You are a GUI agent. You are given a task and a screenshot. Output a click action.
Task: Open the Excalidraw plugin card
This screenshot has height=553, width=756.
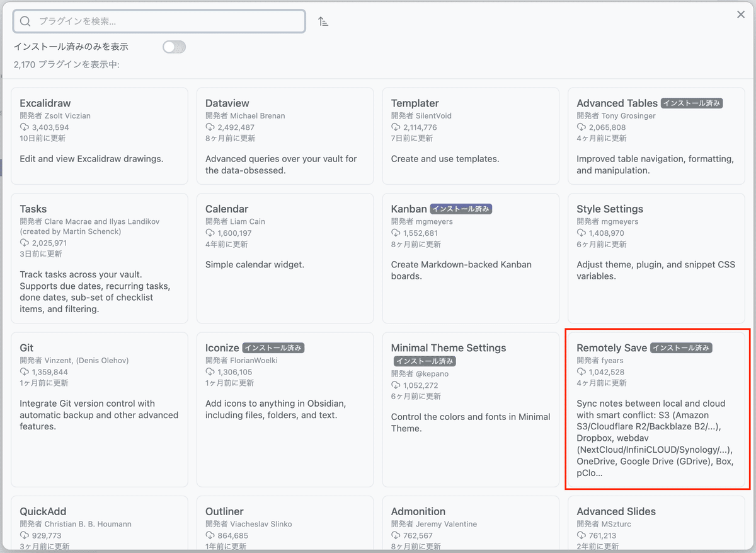point(100,136)
